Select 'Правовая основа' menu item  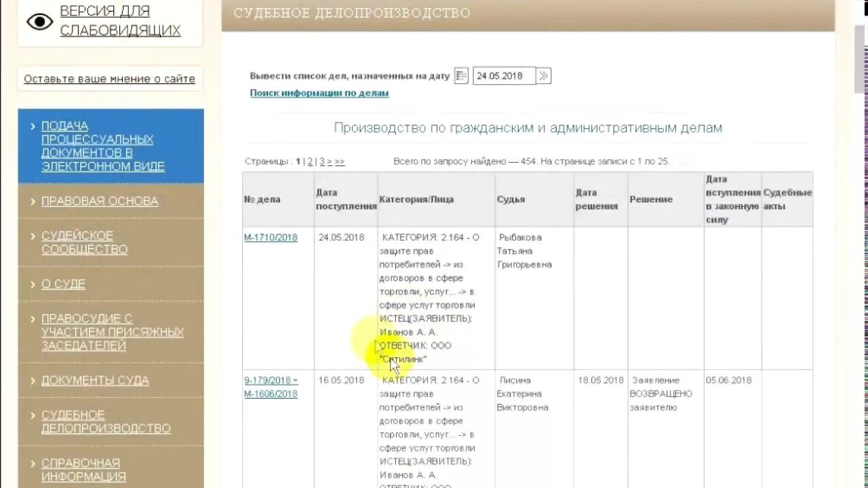tap(111, 201)
